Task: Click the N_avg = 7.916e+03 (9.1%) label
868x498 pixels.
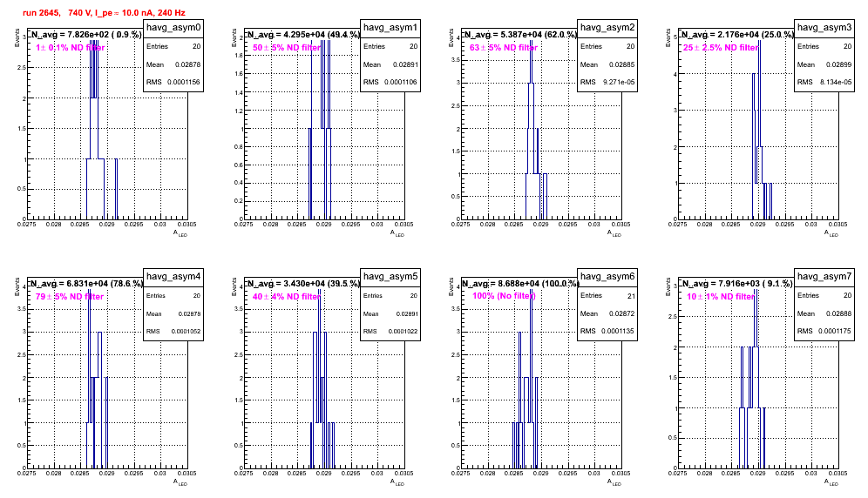Action: point(737,283)
